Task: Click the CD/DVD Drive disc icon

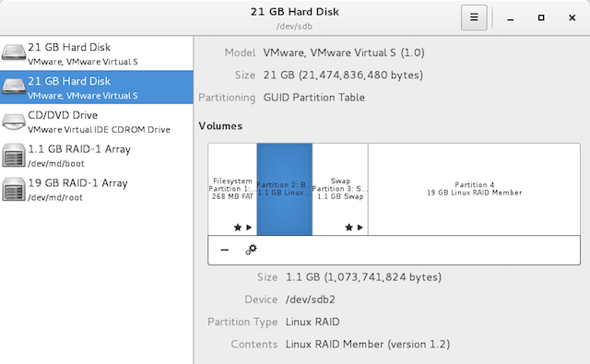Action: point(14,122)
